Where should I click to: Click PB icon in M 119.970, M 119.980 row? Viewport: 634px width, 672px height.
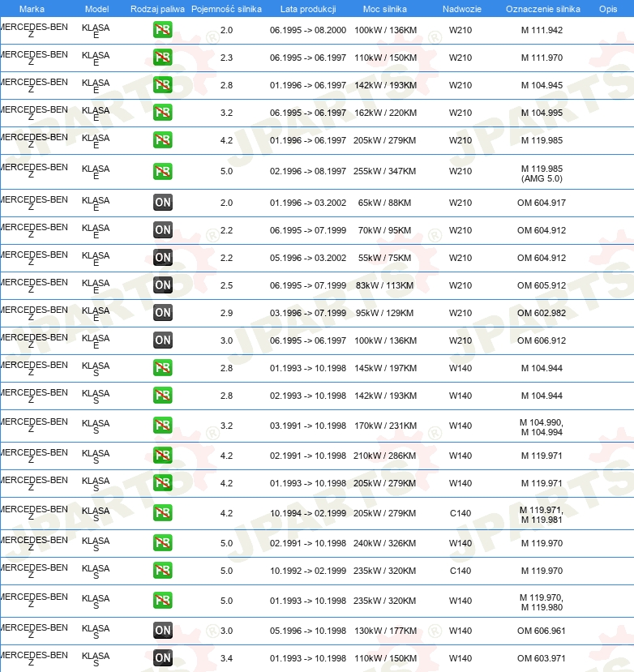[162, 601]
